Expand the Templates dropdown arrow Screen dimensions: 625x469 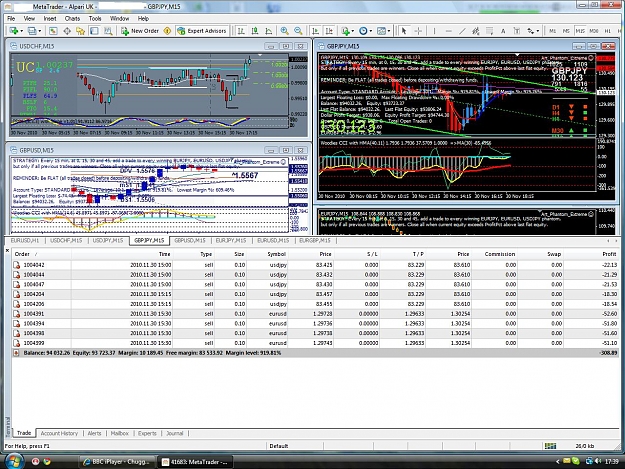click(x=389, y=31)
